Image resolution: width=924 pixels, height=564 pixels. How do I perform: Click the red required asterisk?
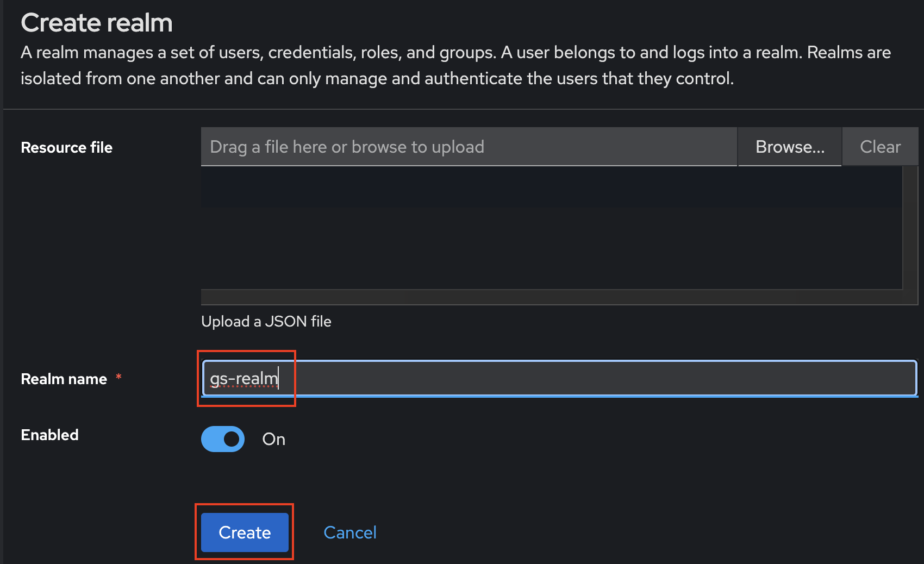(x=118, y=377)
